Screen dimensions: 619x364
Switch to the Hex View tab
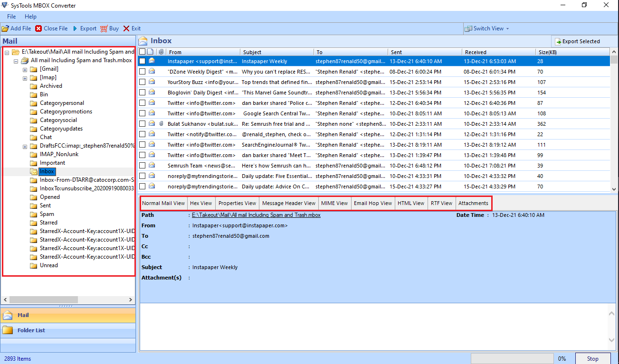pos(201,203)
